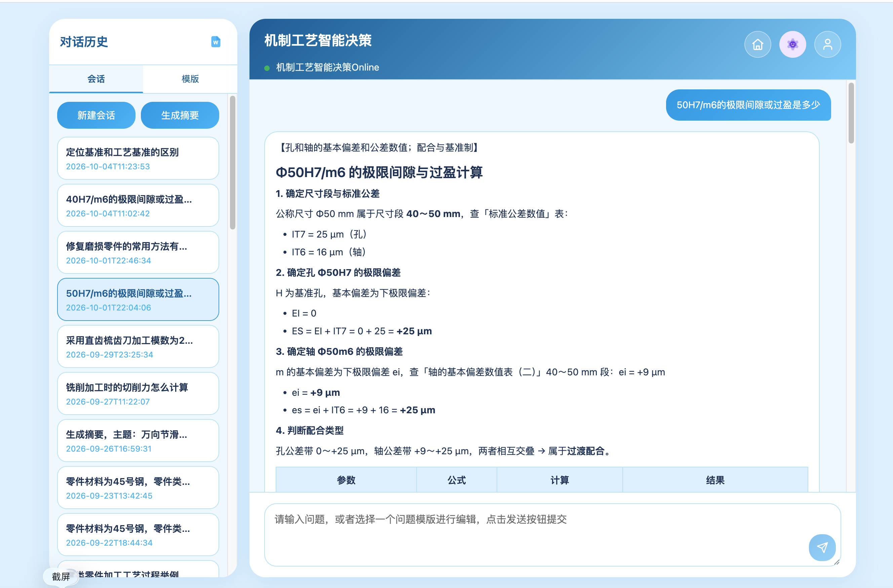This screenshot has height=588, width=893.
Task: Open conversation 生成摘要，主题：万向节滑
Action: [138, 440]
